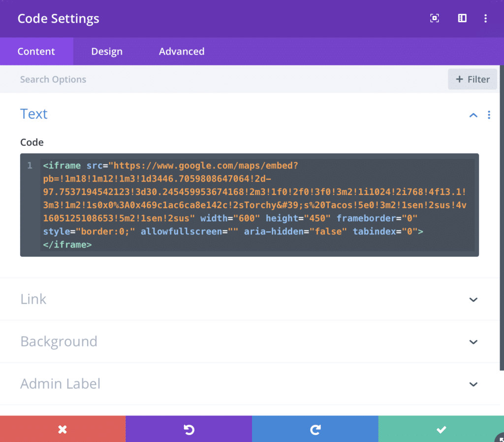Image resolution: width=504 pixels, height=442 pixels.
Task: Save changes with the green checkmark
Action: [441, 429]
